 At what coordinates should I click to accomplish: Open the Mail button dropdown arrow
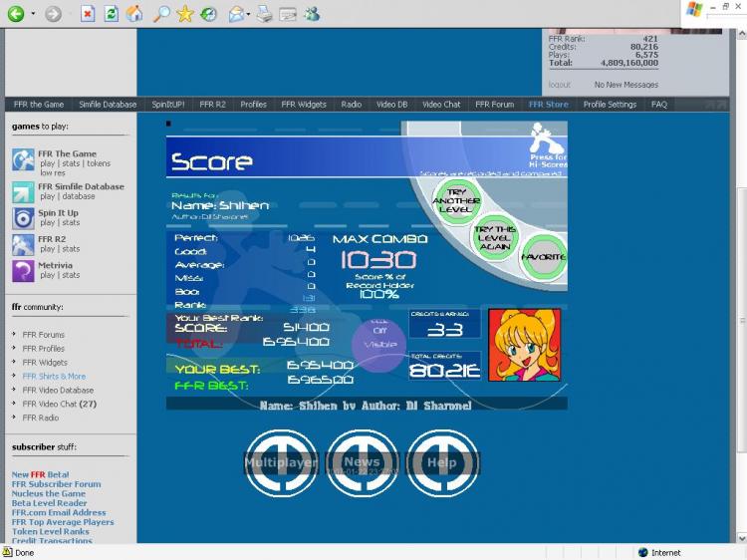coord(248,14)
